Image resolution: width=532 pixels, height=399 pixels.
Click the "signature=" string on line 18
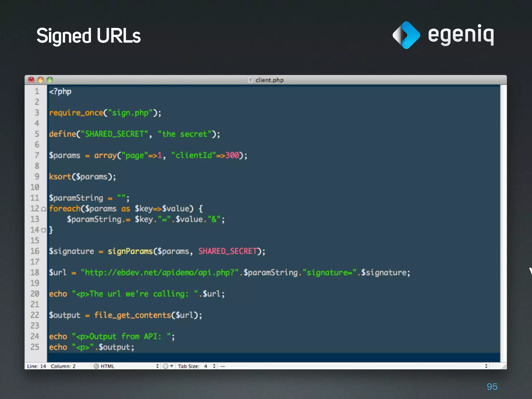[x=330, y=272]
